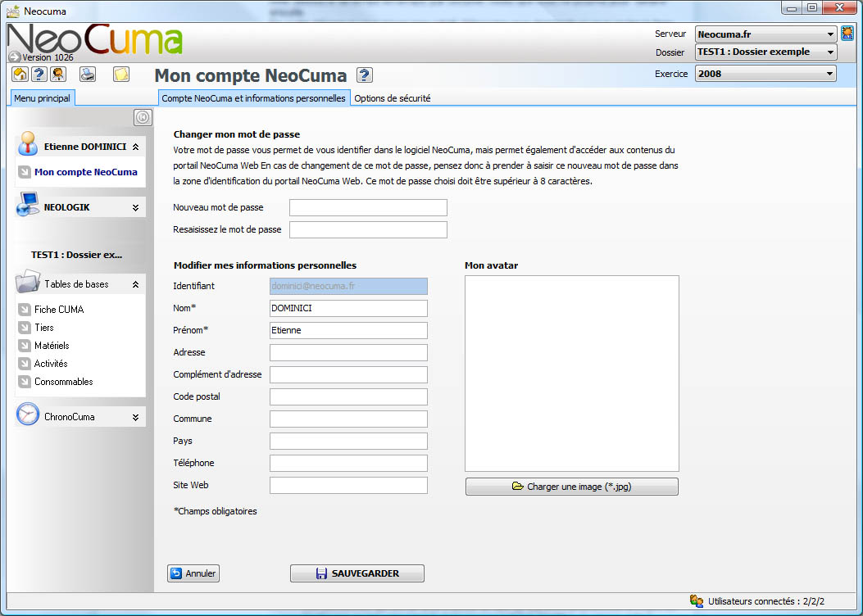Open Activités entry
The width and height of the screenshot is (863, 616).
coord(51,364)
